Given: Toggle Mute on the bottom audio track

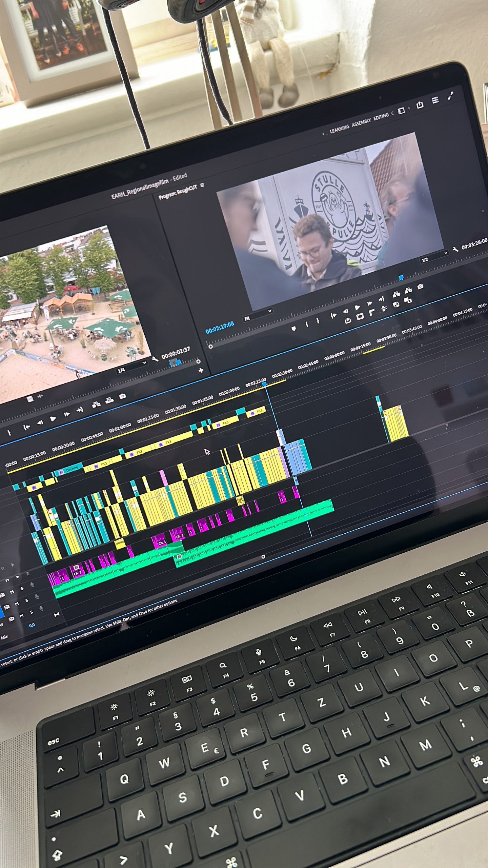Looking at the screenshot, I should pyautogui.click(x=22, y=615).
